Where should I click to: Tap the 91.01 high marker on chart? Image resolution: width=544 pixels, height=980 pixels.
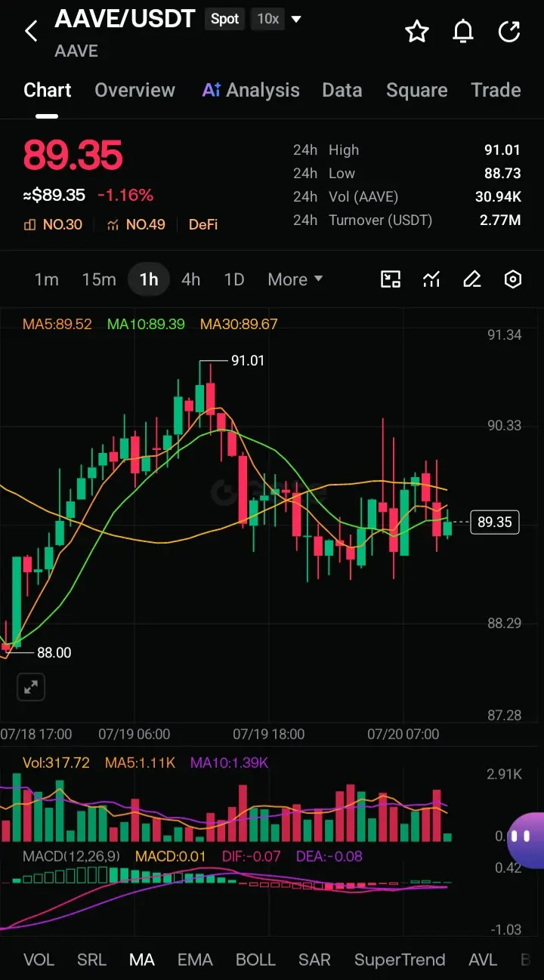coord(248,361)
